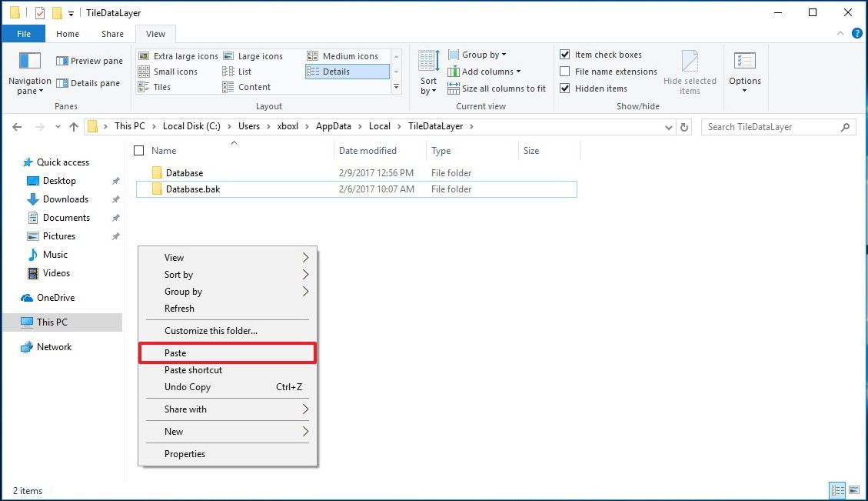Open the Add columns dropdown
Screen dimensions: 868x501
tap(485, 71)
